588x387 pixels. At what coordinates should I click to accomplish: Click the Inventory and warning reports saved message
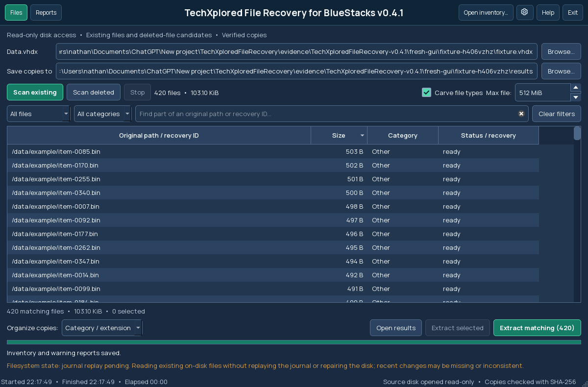coord(64,353)
